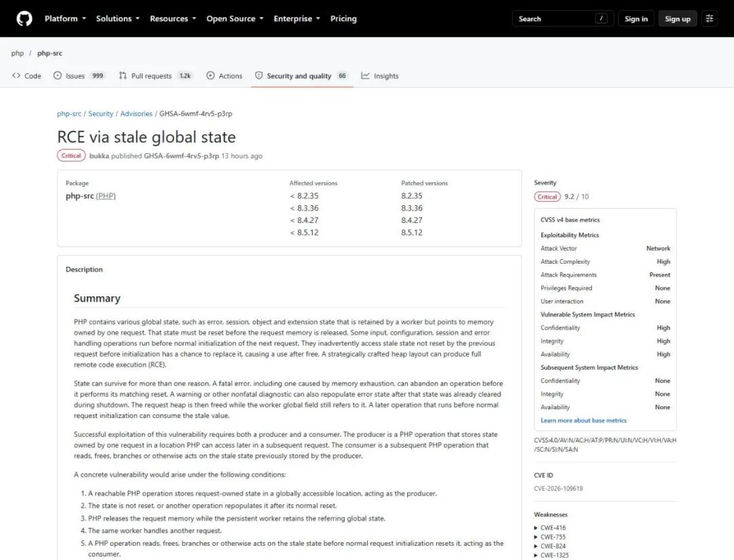Screen dimensions: 734x560
Task: Go to Security in the breadcrumb
Action: pyautogui.click(x=101, y=113)
